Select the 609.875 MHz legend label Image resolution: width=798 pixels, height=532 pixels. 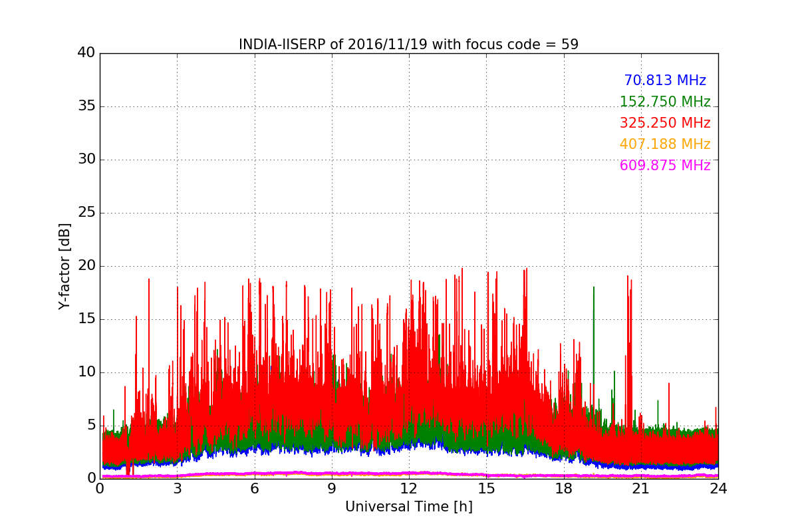click(665, 166)
